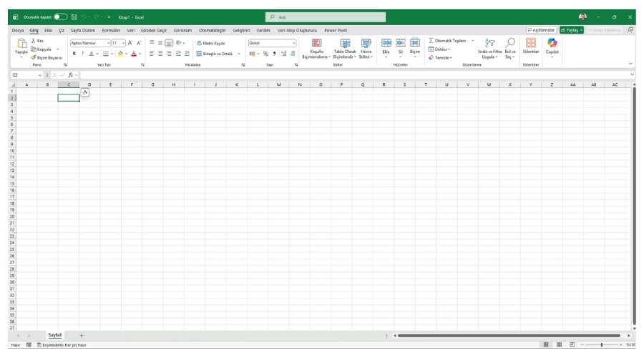Switch to the Power Pivot tab
Viewport: 644px width, 358px height.
(x=336, y=30)
